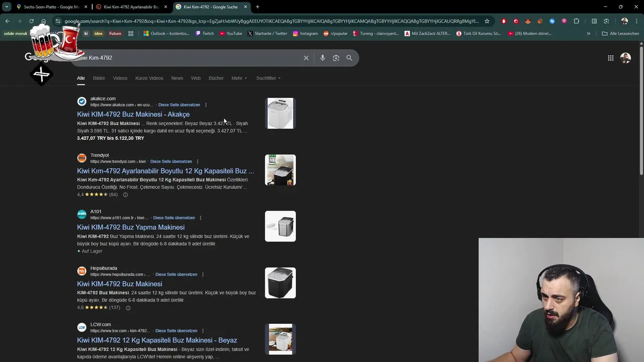
Task: Open Kiwi KIM-4792 Buz Yapma Makinesi link
Action: tap(131, 227)
